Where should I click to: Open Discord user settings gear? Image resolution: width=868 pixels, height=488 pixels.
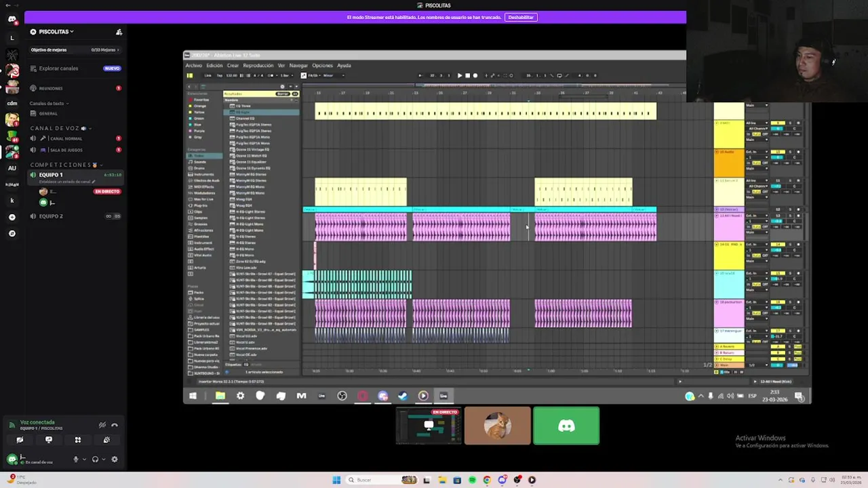click(114, 459)
